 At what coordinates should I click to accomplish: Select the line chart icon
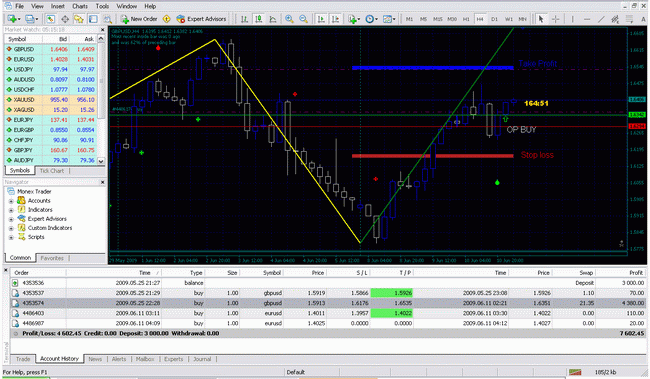(x=273, y=19)
